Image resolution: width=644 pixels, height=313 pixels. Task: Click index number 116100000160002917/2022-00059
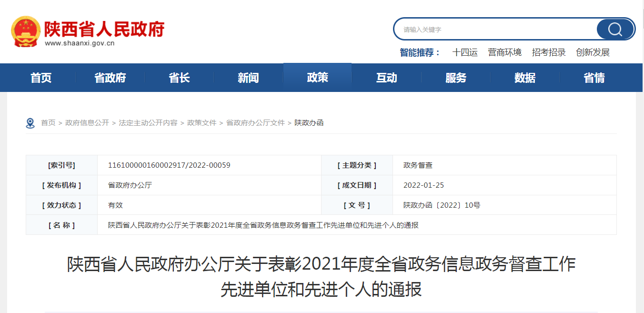click(x=169, y=165)
